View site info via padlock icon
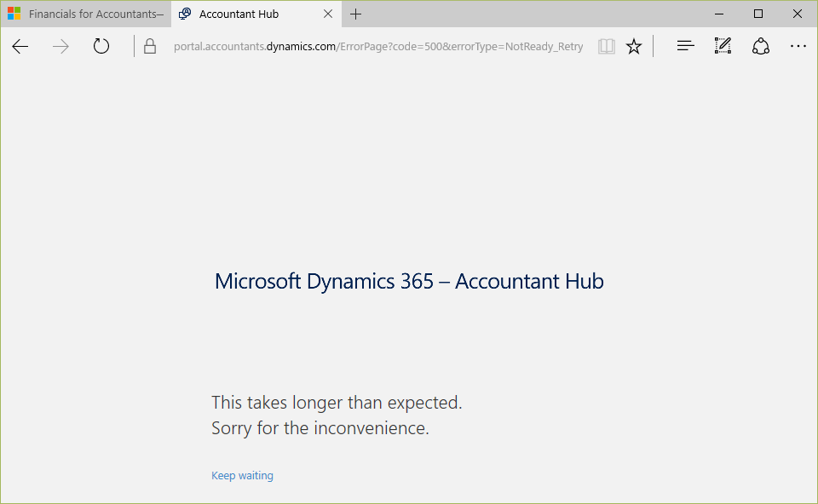Image resolution: width=818 pixels, height=504 pixels. 150,46
